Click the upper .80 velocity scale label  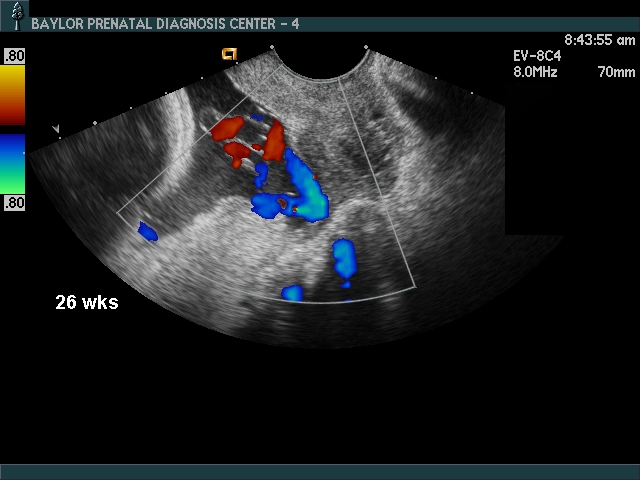tap(14, 56)
